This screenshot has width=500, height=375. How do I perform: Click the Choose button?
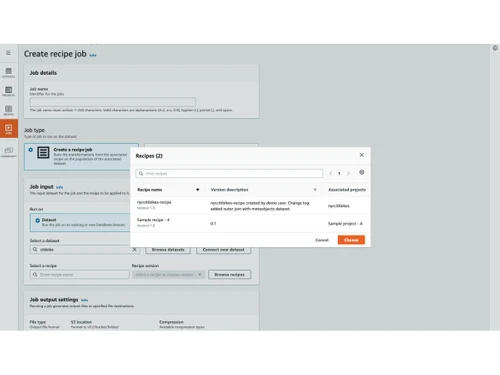point(351,240)
